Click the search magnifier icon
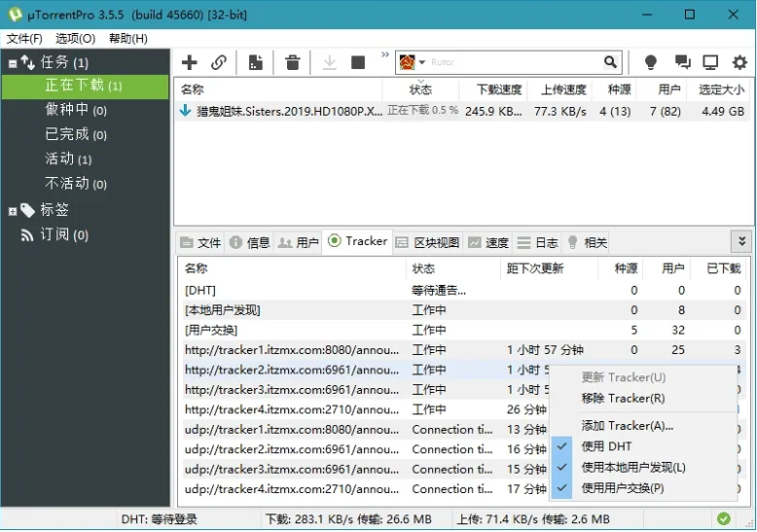 coord(610,62)
